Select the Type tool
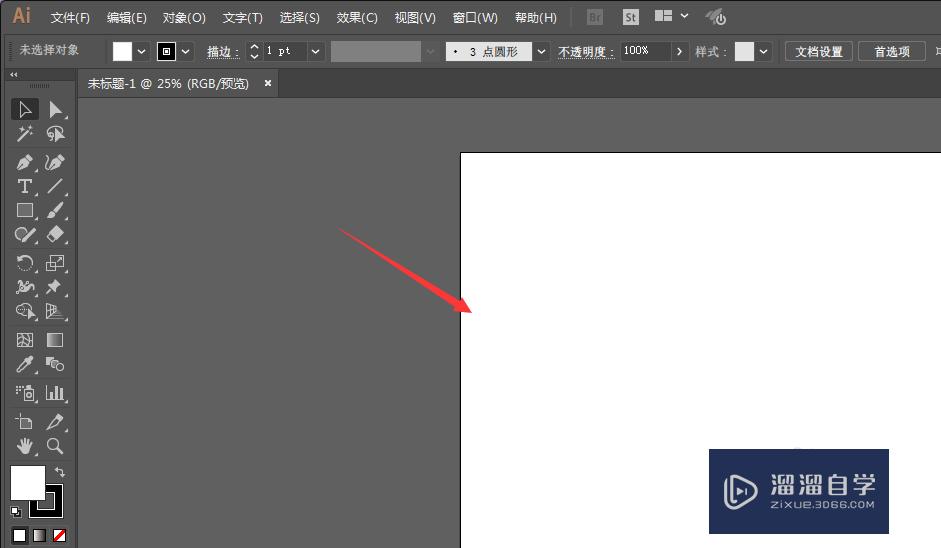 25,186
